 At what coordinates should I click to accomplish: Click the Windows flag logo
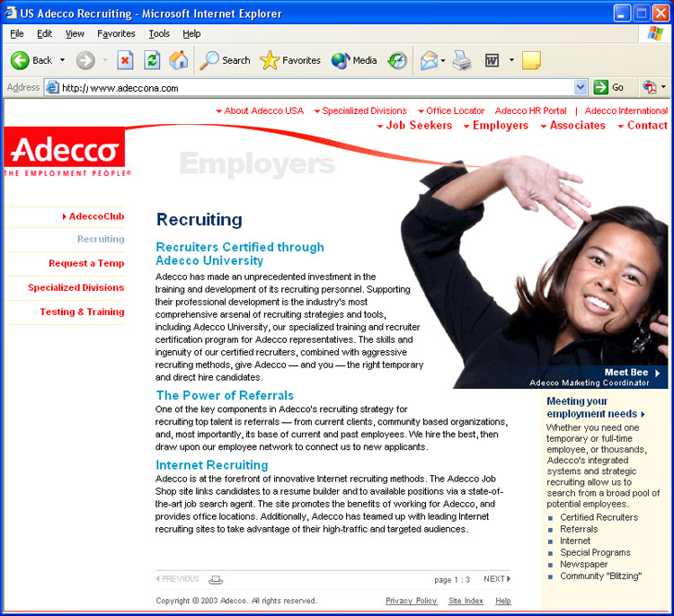[655, 33]
